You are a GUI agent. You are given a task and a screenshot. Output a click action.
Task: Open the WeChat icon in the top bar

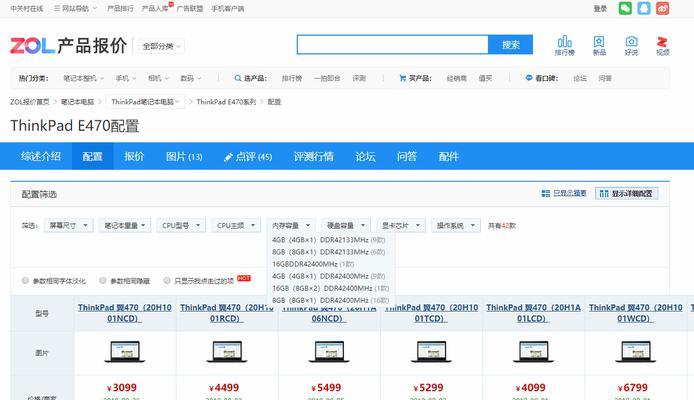point(625,8)
